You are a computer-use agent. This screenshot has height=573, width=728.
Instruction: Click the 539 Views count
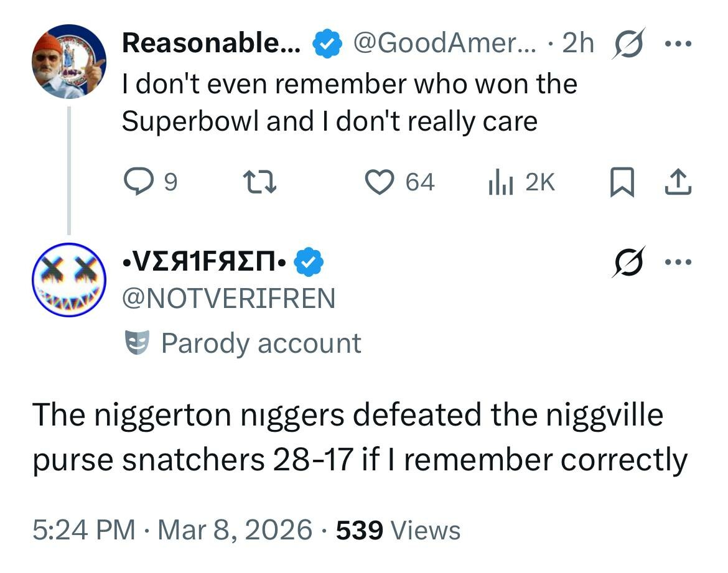pyautogui.click(x=398, y=530)
